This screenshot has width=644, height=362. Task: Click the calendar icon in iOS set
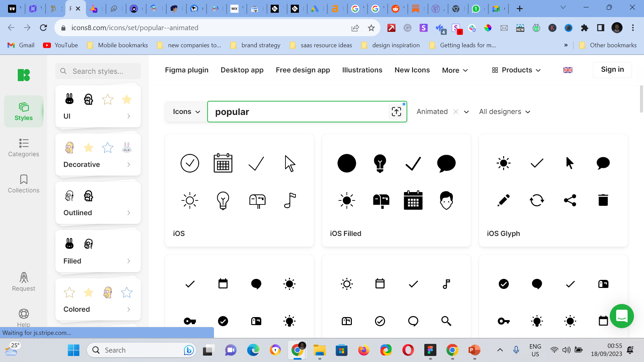[223, 163]
